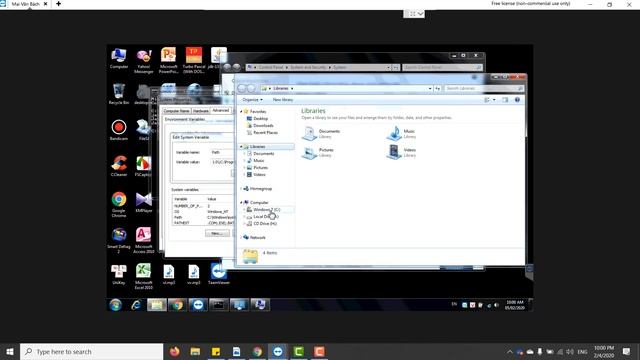Open the UniKey desktop icon

point(119,274)
